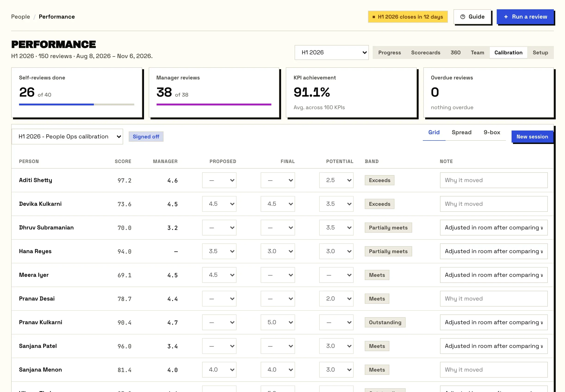Open the H1 2026 cycle dropdown
The height and width of the screenshot is (392, 565).
[x=331, y=52]
